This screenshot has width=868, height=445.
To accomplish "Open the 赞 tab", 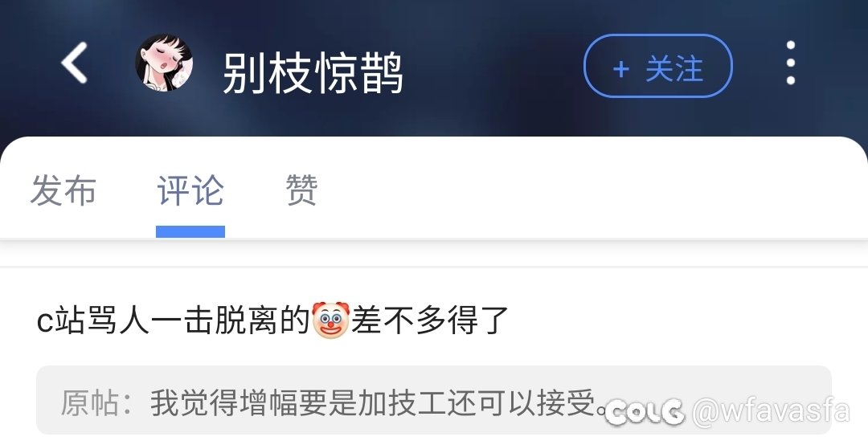I will tap(301, 190).
